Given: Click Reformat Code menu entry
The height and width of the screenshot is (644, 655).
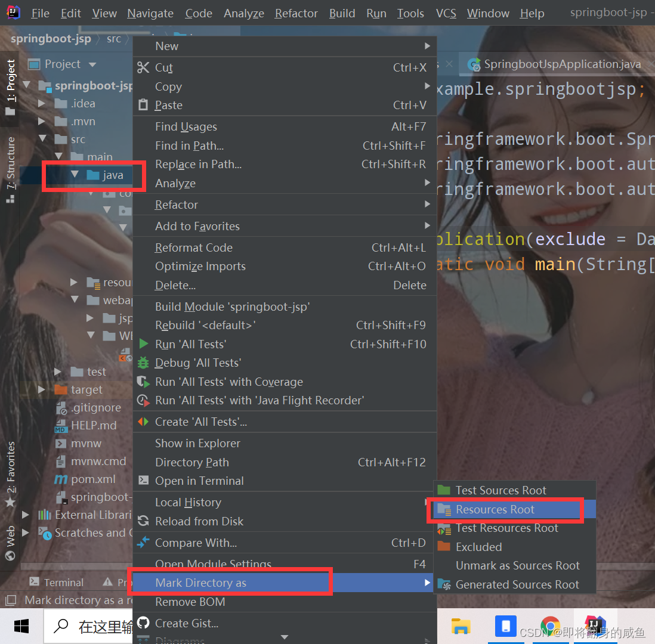Looking at the screenshot, I should tap(285, 247).
